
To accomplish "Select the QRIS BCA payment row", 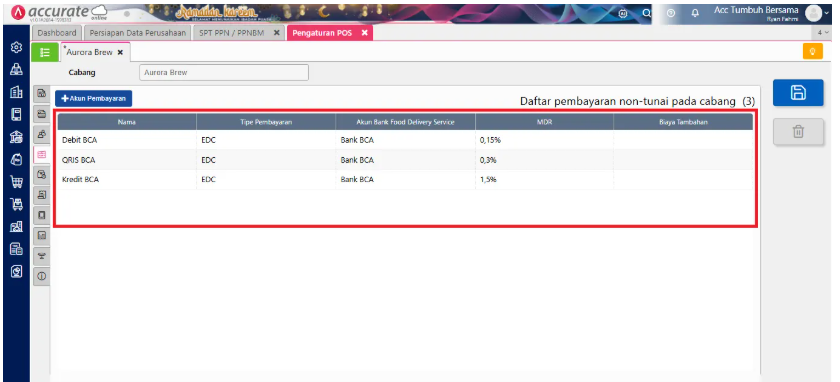I will pos(406,160).
